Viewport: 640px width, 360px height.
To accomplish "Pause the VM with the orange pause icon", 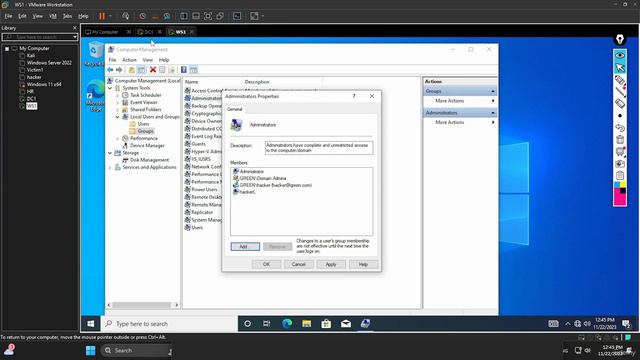I will (102, 16).
